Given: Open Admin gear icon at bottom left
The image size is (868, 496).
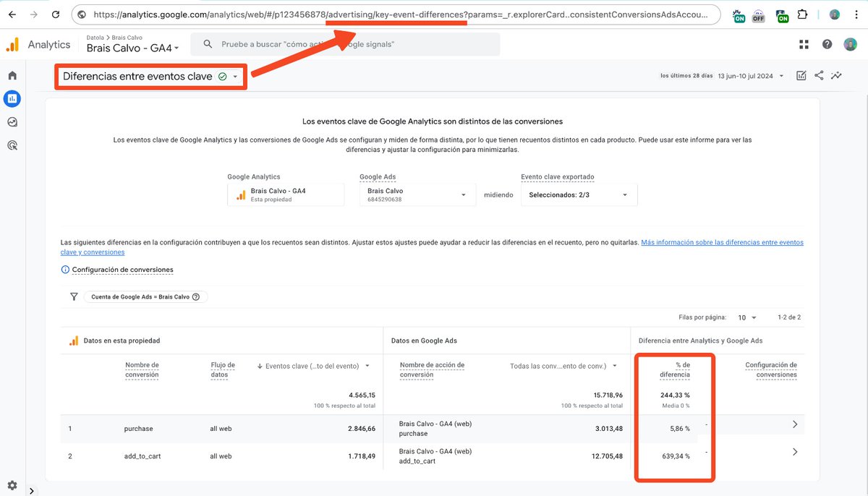Looking at the screenshot, I should point(12,485).
